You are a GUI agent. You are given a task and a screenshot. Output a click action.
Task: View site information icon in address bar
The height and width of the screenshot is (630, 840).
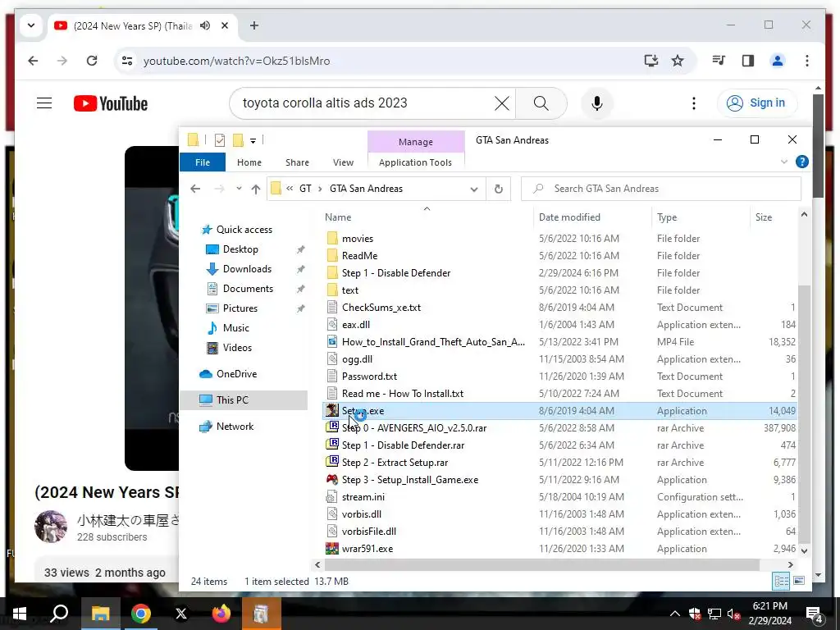(127, 61)
